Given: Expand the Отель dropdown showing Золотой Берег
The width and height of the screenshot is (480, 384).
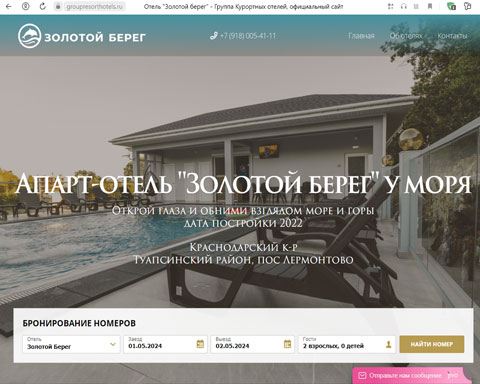Looking at the screenshot, I should (x=71, y=344).
